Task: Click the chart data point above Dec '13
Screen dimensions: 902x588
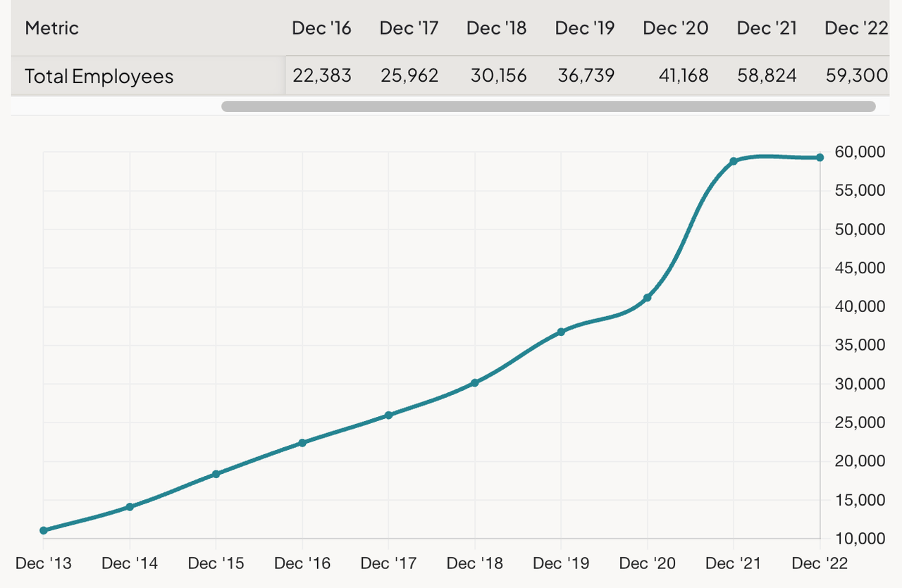Action: 44,530
